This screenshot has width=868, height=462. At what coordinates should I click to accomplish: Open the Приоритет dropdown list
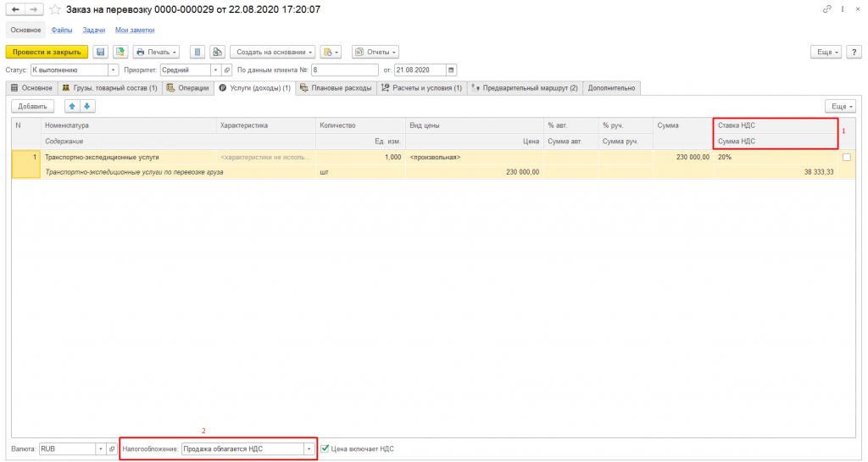(x=215, y=70)
